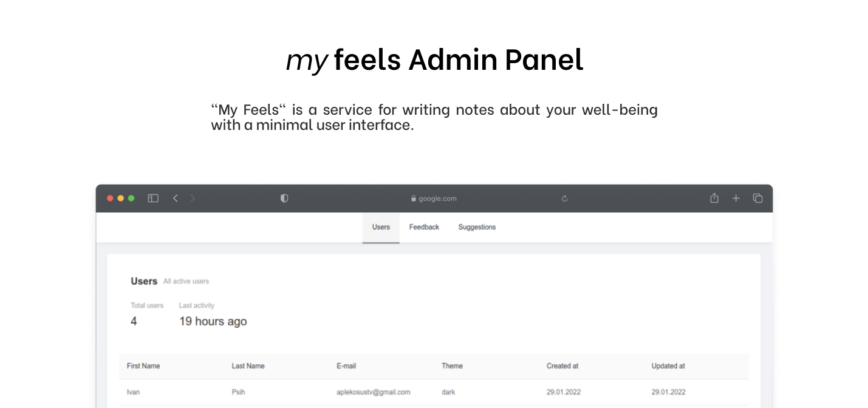Screen dimensions: 868x408
Task: Select the Users tab
Action: (x=381, y=227)
